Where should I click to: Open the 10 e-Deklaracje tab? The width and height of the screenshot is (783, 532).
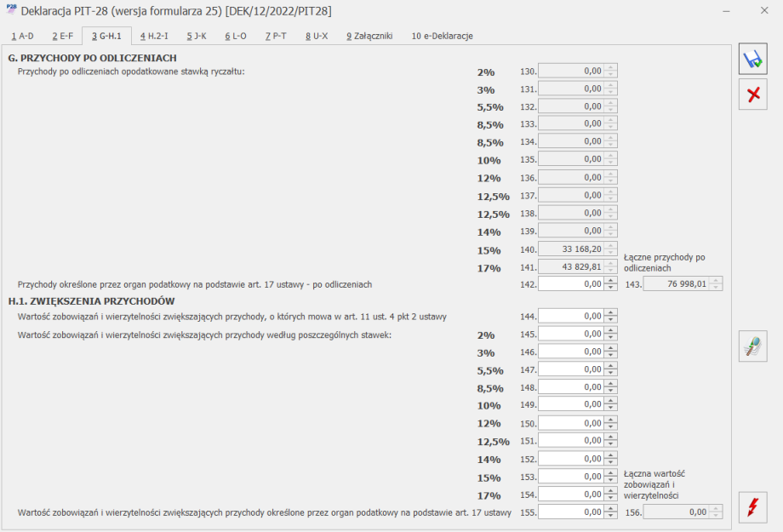pyautogui.click(x=442, y=36)
